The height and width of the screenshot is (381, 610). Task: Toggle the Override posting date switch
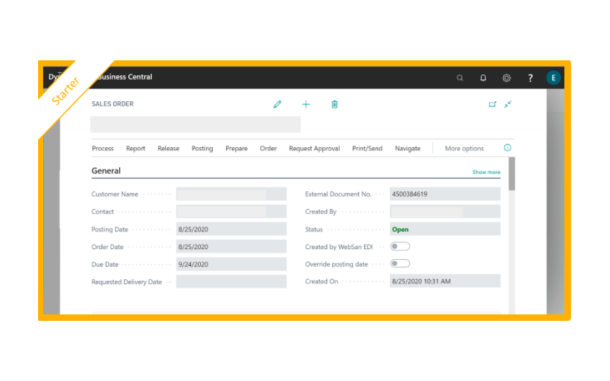(x=400, y=263)
